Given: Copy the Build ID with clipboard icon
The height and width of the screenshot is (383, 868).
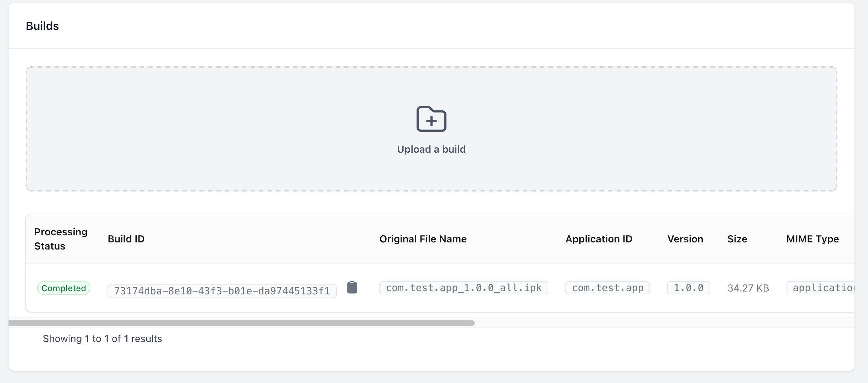Looking at the screenshot, I should pyautogui.click(x=352, y=287).
